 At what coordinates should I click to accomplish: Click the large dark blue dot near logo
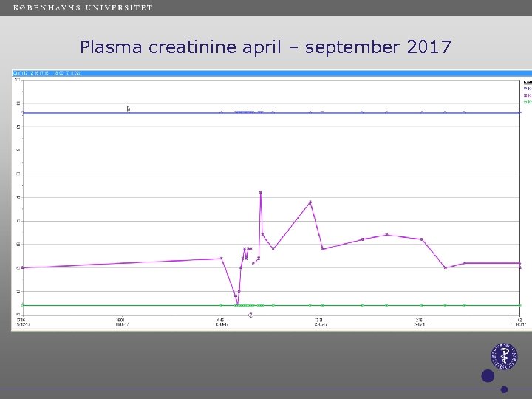tap(488, 376)
